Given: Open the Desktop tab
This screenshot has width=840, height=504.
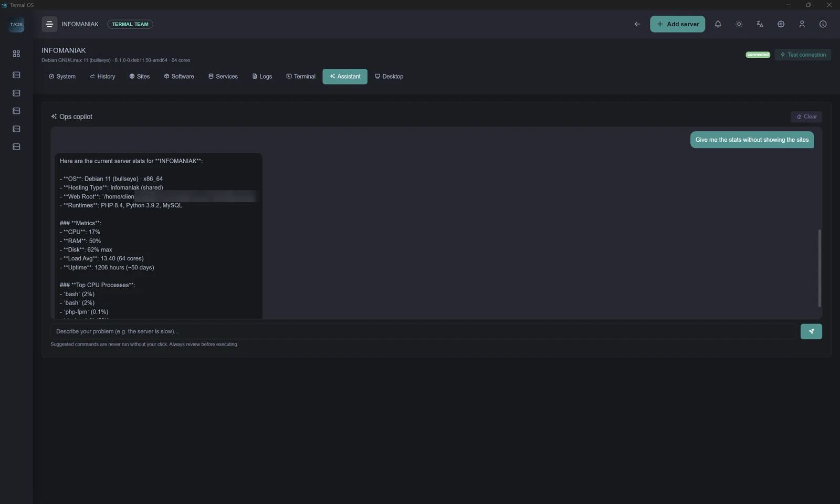Looking at the screenshot, I should tap(389, 77).
